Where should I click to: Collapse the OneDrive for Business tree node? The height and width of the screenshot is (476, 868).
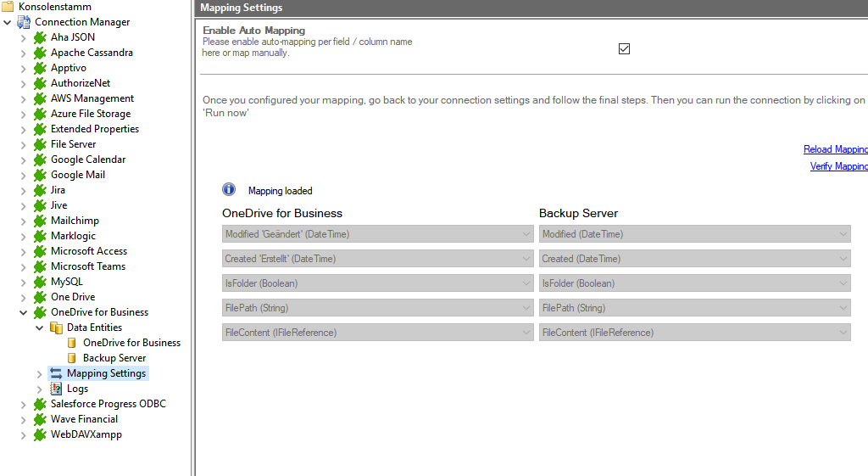(23, 312)
